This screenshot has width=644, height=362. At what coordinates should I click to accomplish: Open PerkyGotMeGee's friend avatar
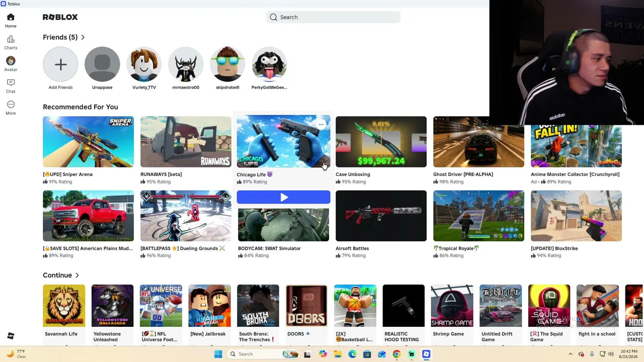pos(269,64)
